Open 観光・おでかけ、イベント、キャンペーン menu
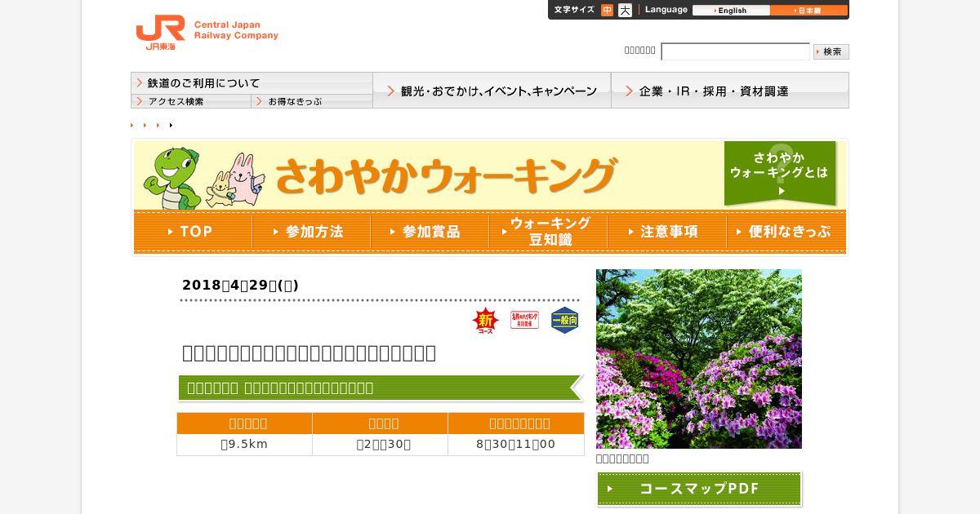 pos(492,91)
